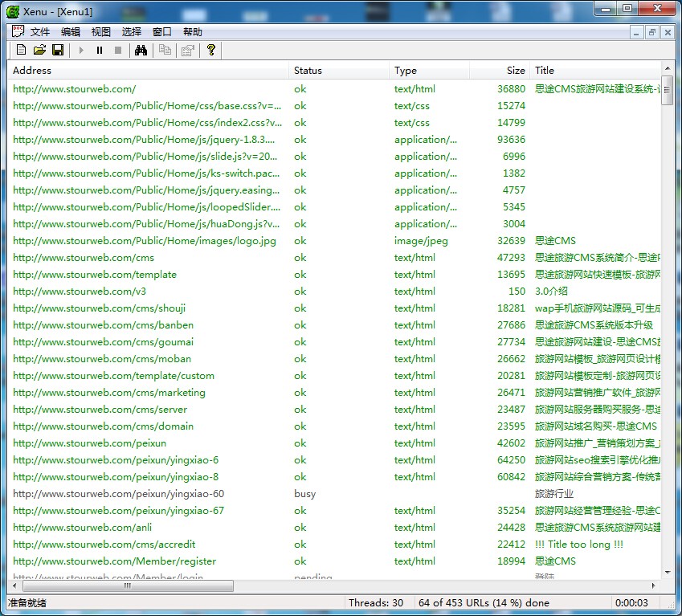Click the question mark Help icon
This screenshot has height=616, width=682.
[211, 50]
